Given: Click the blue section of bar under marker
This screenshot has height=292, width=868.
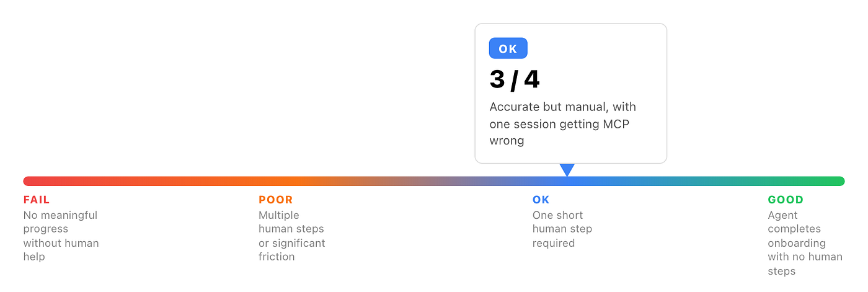Looking at the screenshot, I should (x=567, y=181).
